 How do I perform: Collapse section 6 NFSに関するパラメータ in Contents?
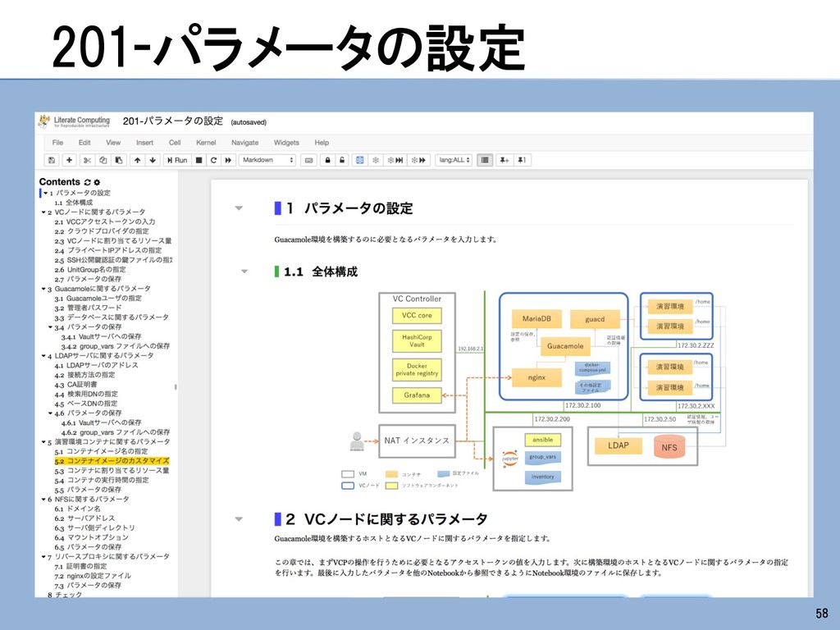point(43,500)
